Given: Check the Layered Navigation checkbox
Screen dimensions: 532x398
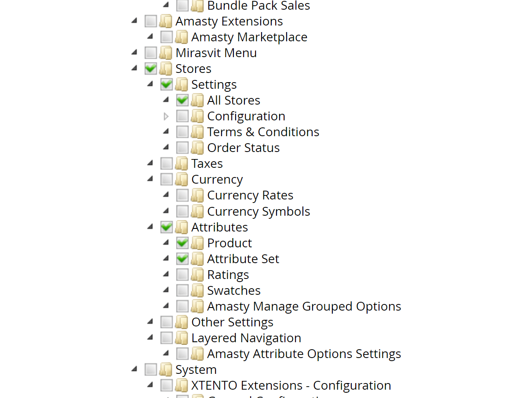Looking at the screenshot, I should [x=167, y=338].
